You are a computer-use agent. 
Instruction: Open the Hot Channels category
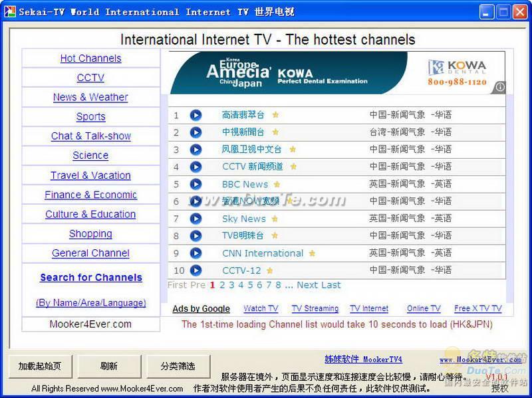90,58
